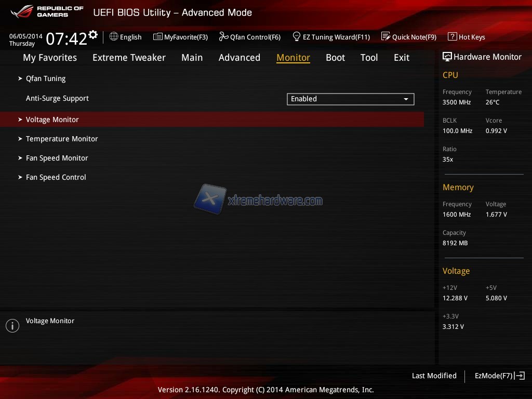Image resolution: width=532 pixels, height=399 pixels.
Task: Click the Hot Keys question mark icon
Action: pos(452,37)
